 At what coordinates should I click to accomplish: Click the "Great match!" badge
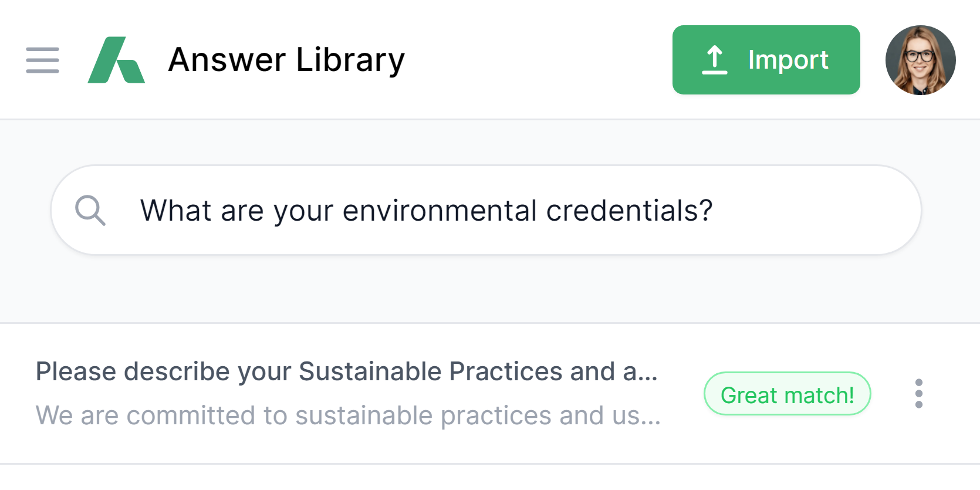coord(787,394)
